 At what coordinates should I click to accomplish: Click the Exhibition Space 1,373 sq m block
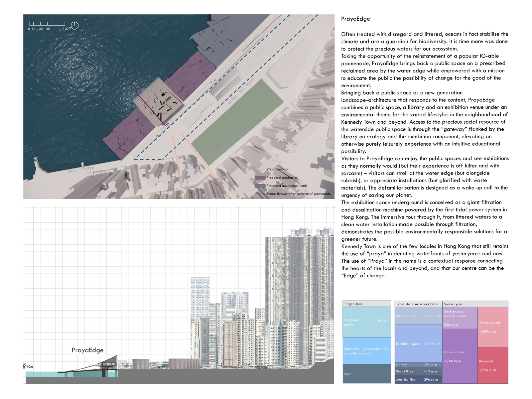click(x=418, y=344)
